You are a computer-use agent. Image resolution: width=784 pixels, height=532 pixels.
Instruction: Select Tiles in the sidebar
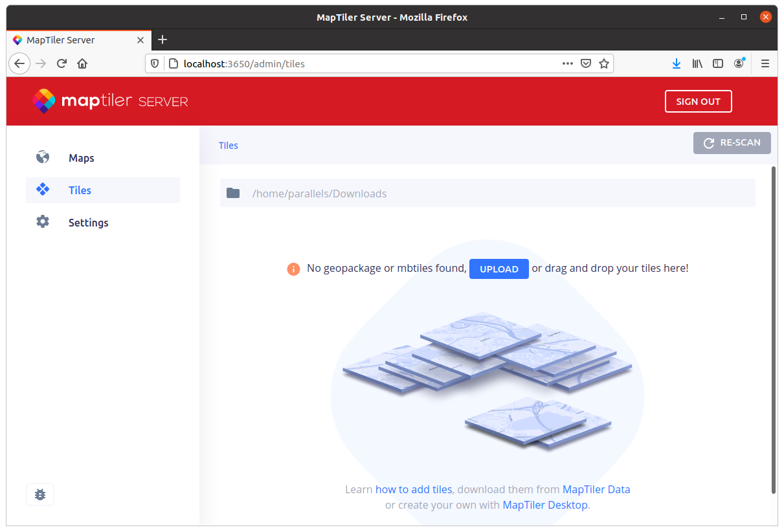[80, 190]
